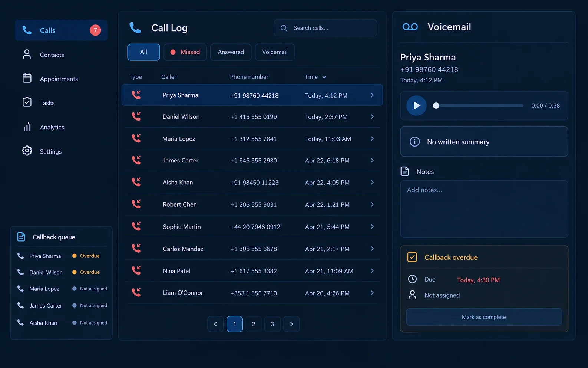Click the Voicemail tape icon in header
The width and height of the screenshot is (588, 368).
[x=410, y=27]
